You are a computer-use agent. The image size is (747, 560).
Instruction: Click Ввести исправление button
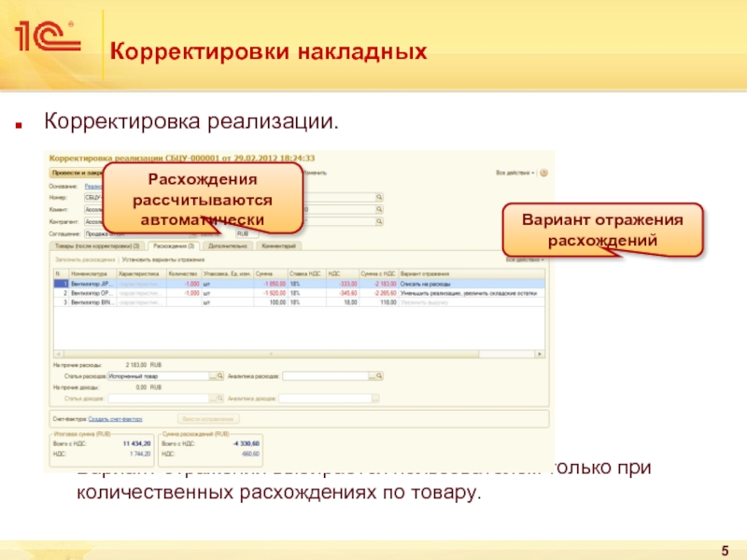[208, 419]
